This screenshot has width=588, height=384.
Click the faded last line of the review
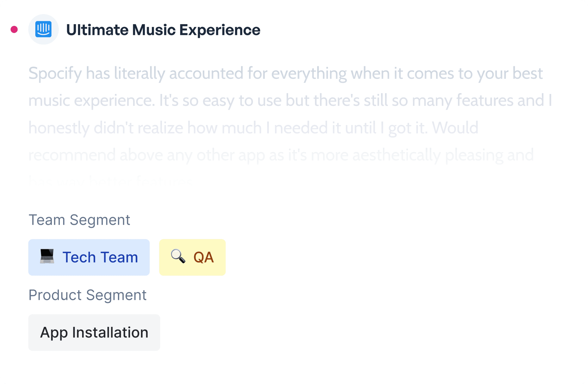(x=111, y=182)
